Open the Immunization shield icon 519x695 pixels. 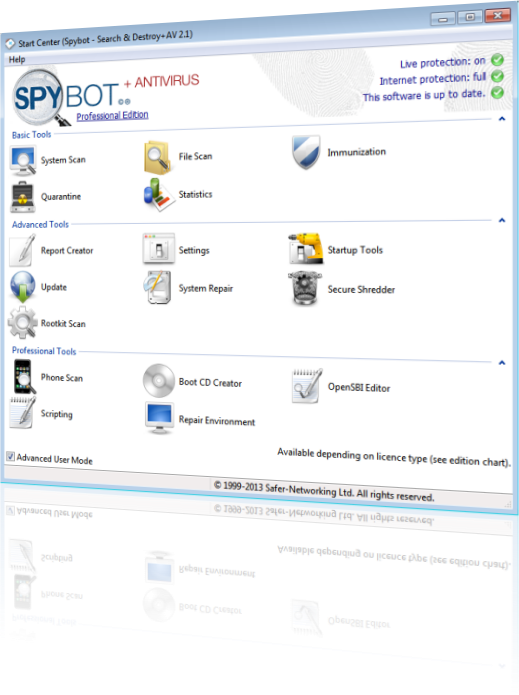306,152
